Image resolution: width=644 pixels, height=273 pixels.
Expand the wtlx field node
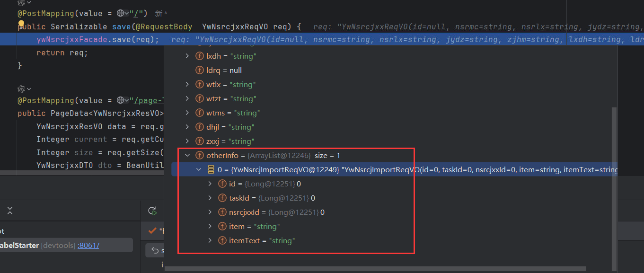[187, 84]
